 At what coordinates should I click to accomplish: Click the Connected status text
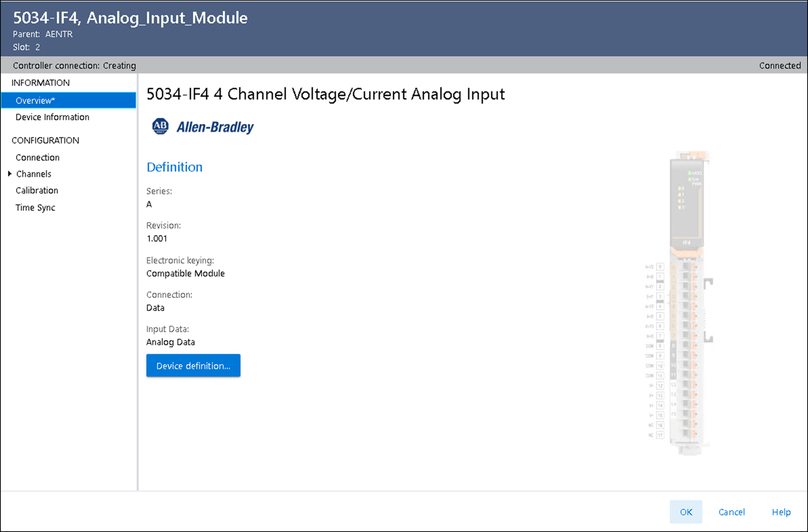point(780,66)
